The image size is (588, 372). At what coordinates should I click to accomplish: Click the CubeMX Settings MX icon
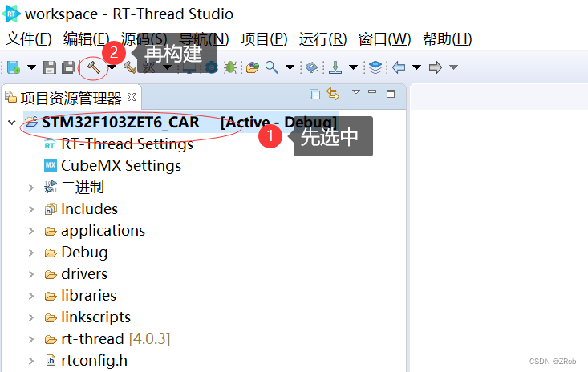[51, 165]
